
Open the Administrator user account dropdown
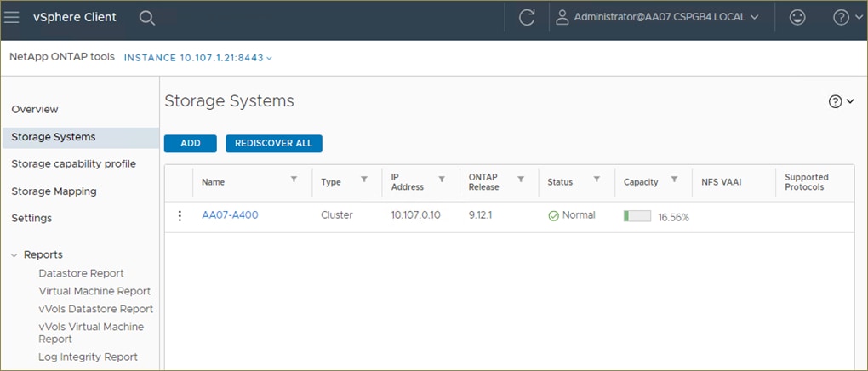[x=657, y=18]
